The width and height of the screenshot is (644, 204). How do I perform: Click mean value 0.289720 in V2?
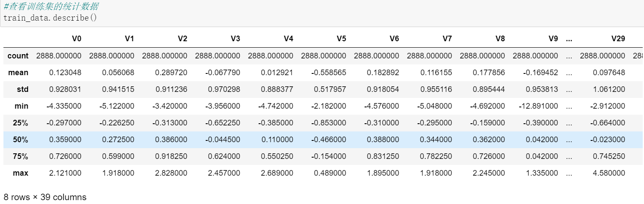tap(171, 73)
